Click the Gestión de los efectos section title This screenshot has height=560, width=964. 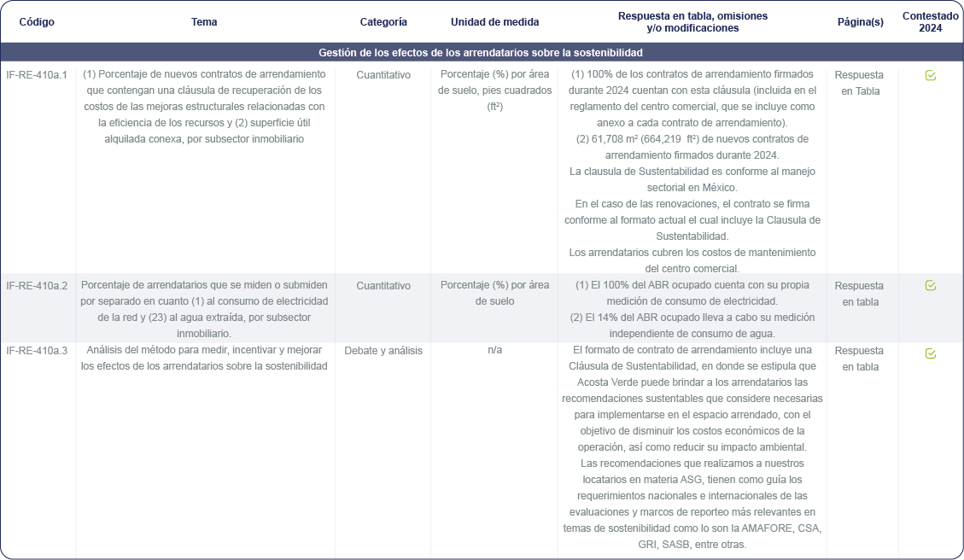[x=480, y=53]
